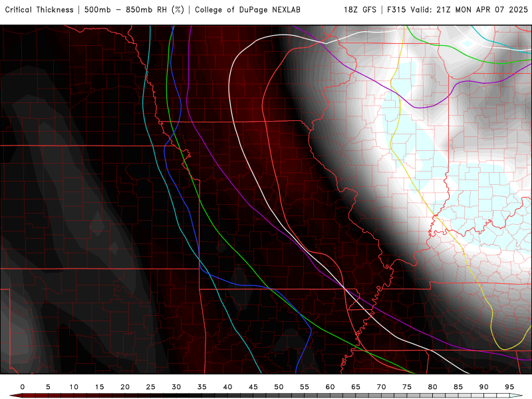The height and width of the screenshot is (399, 532).
Task: Click the "F315" forecast hour text
Action: click(396, 10)
